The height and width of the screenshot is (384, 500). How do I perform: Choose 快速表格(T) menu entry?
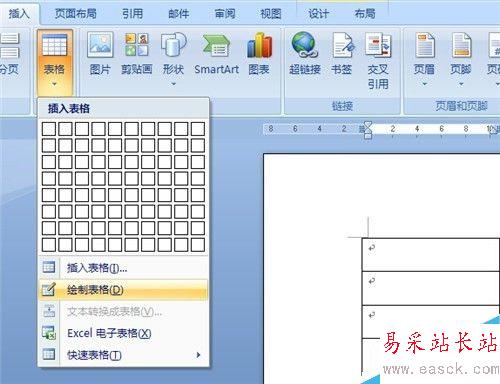123,355
